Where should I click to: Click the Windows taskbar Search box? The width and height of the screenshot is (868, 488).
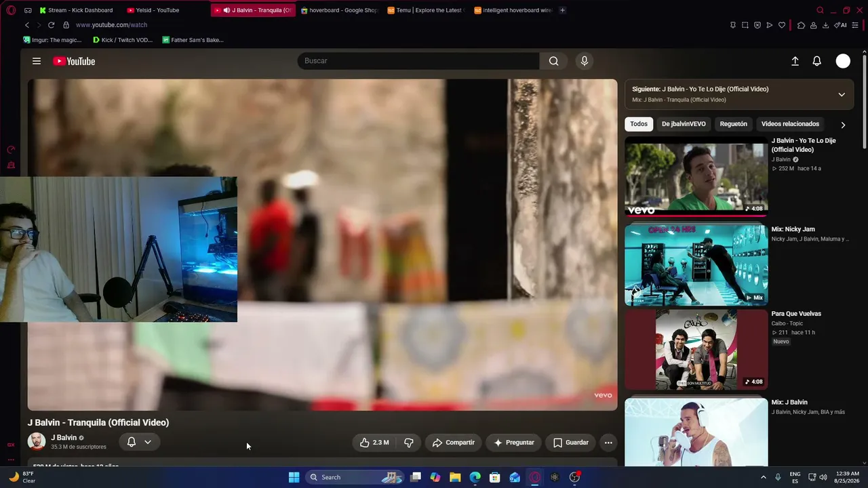click(355, 477)
